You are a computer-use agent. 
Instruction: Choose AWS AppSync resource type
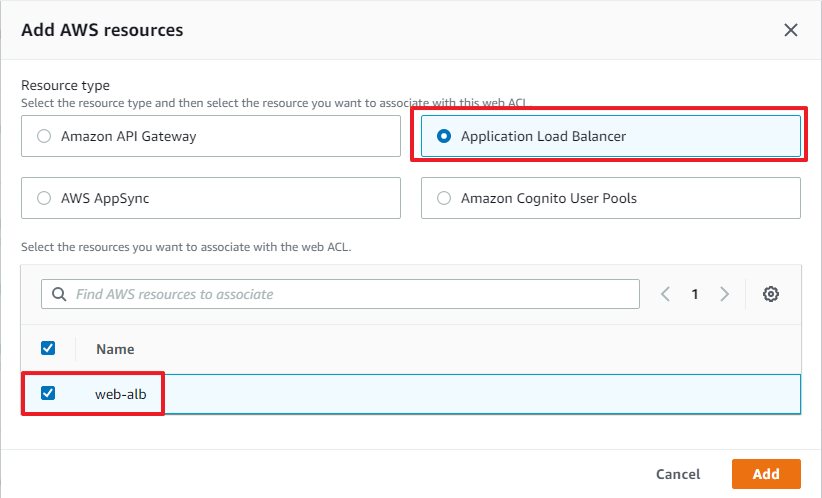(x=211, y=198)
